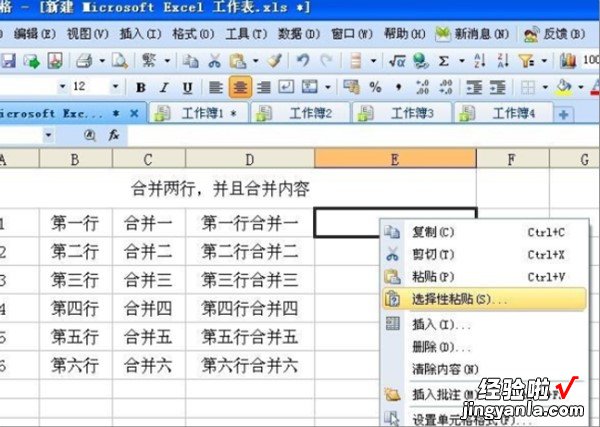Click the Increase Indent icon
The height and width of the screenshot is (427, 600).
(x=498, y=88)
